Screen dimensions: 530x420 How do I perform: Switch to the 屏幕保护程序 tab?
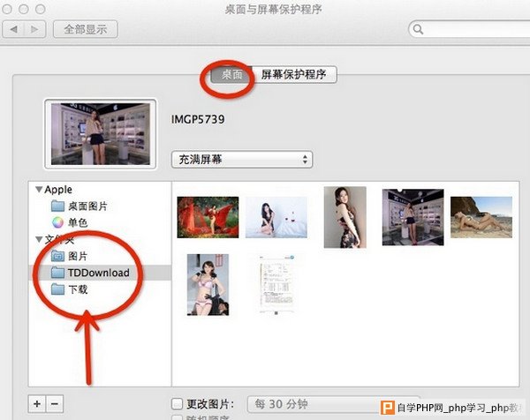(x=294, y=74)
